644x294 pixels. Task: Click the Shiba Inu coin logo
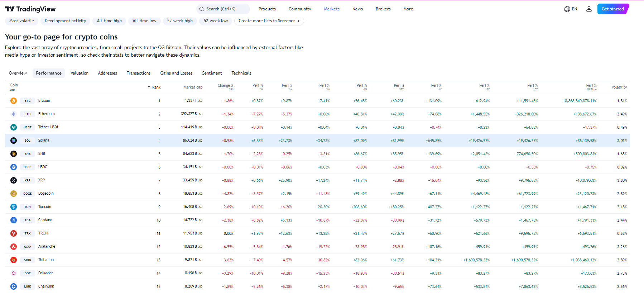click(14, 260)
